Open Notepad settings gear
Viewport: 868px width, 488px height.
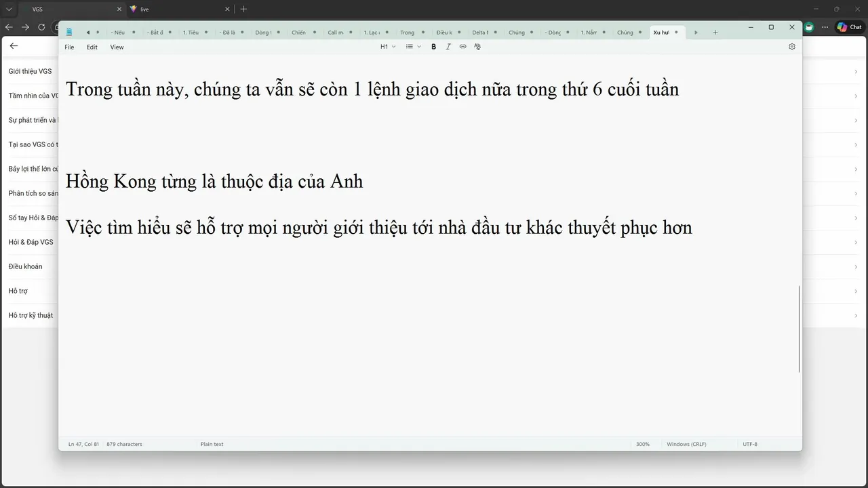point(792,47)
